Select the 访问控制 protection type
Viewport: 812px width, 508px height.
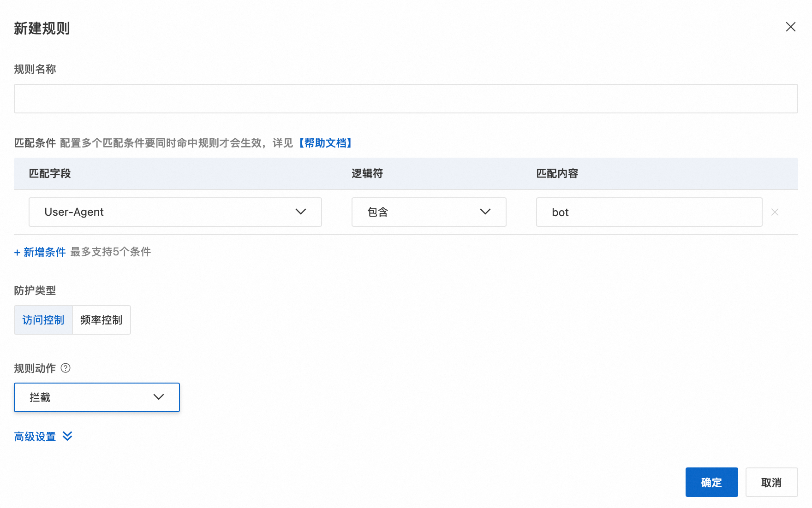43,320
